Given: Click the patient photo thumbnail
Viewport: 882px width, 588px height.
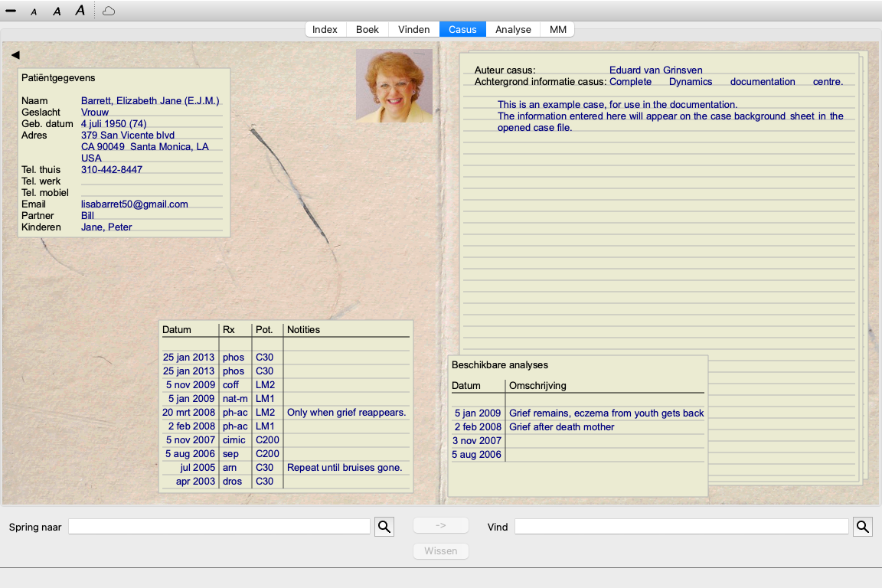Looking at the screenshot, I should click(x=394, y=86).
